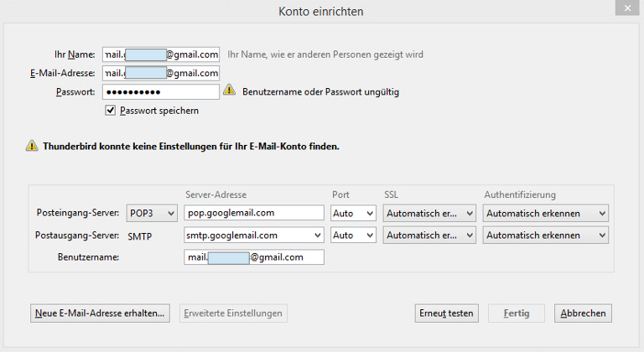Toggle the Passwort speichern checkbox

pos(110,110)
